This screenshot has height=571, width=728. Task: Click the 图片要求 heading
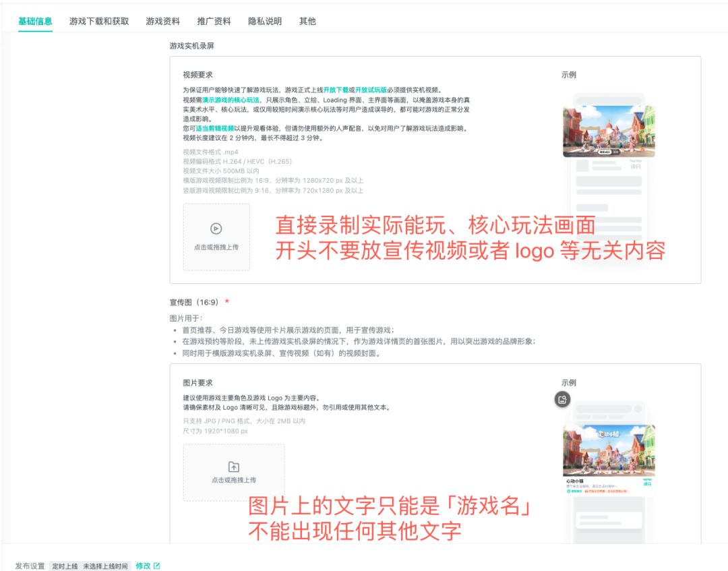[x=198, y=382]
